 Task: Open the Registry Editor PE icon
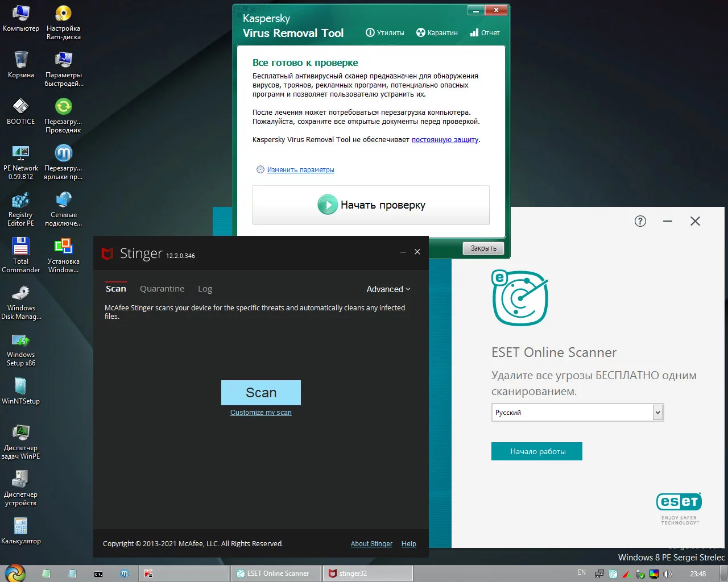click(x=21, y=209)
